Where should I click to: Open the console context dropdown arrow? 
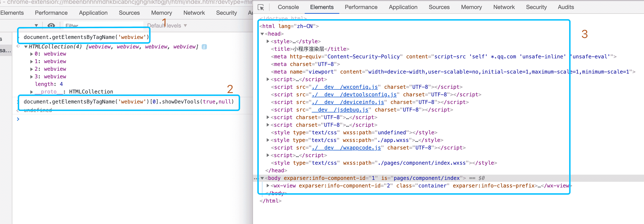(x=36, y=25)
